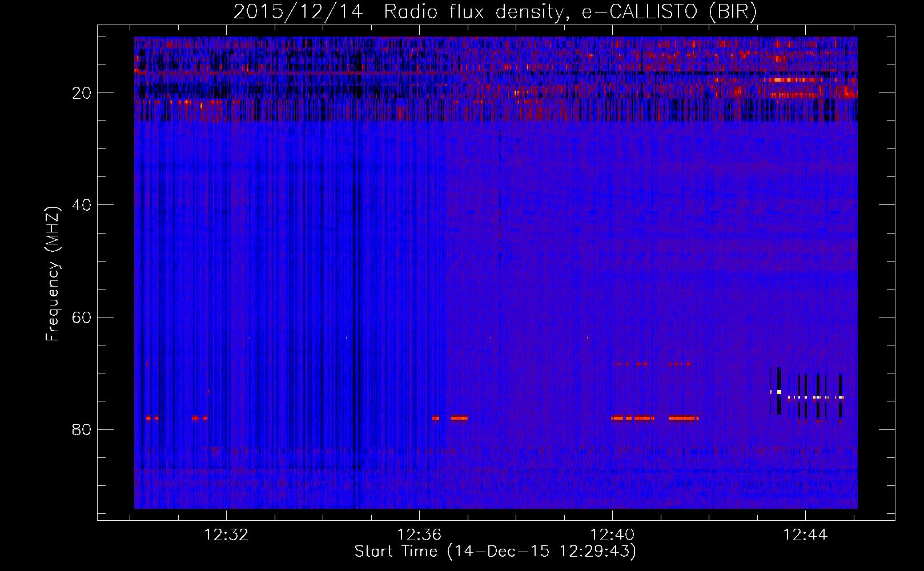Image resolution: width=924 pixels, height=571 pixels.
Task: Click the '60' frequency tick label
Action: point(82,317)
